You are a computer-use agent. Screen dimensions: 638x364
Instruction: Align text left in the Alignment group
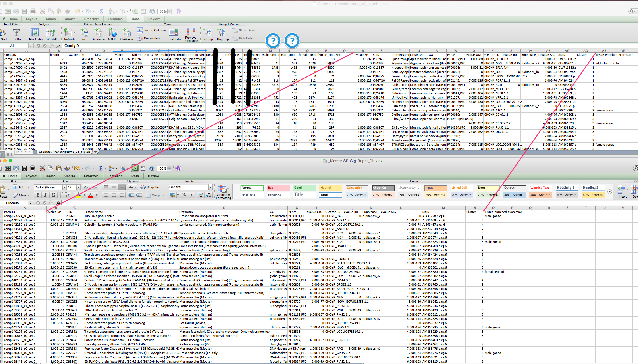pos(106,195)
